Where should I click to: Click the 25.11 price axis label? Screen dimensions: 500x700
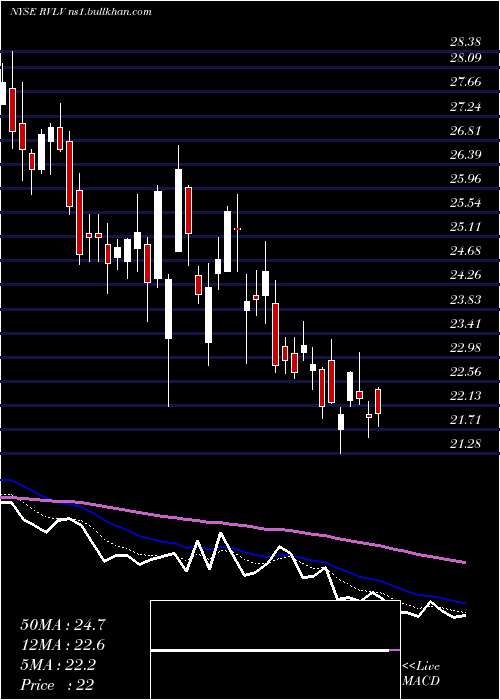pos(466,227)
